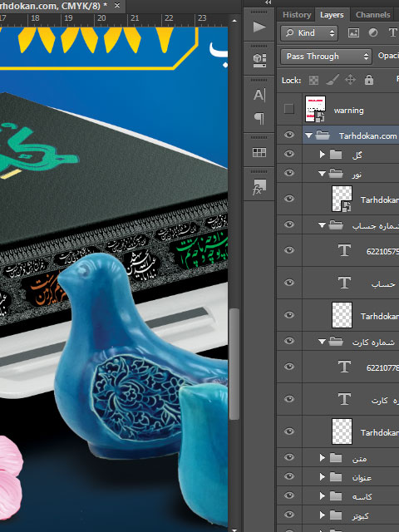This screenshot has width=399, height=532.
Task: Open the Paragraph panel icon
Action: point(259,118)
